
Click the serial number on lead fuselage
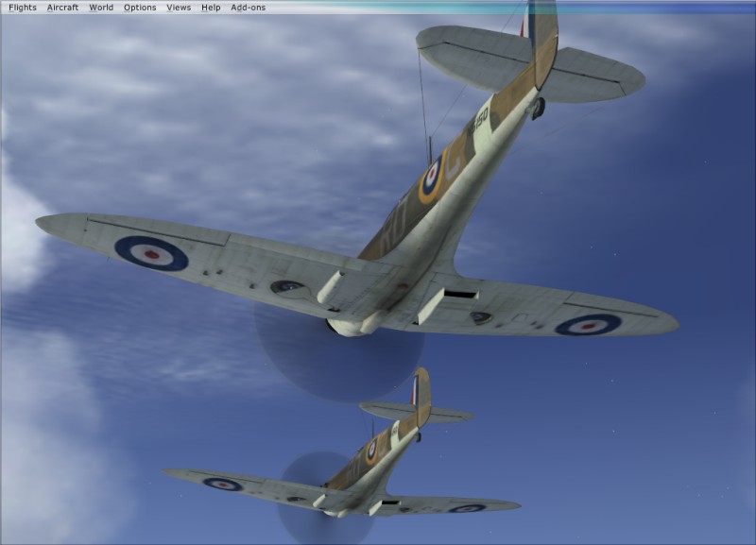pyautogui.click(x=481, y=117)
